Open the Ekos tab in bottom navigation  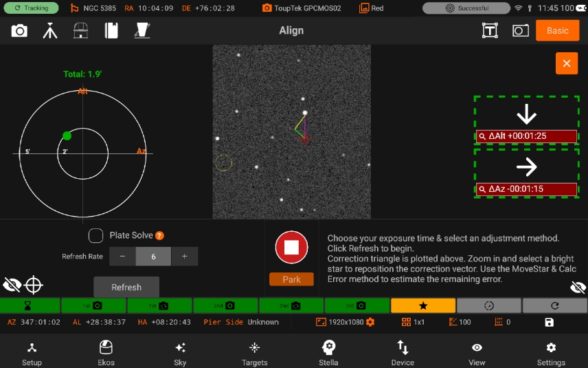click(x=106, y=354)
